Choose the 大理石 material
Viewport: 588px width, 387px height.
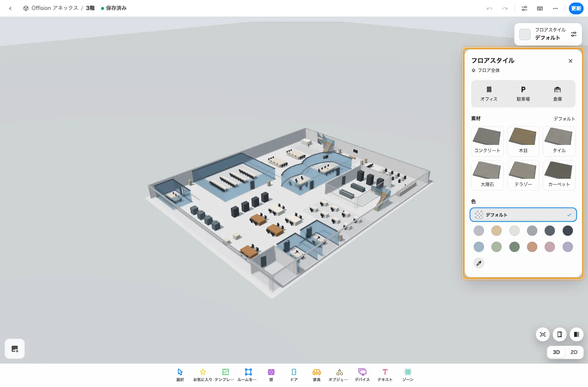coord(487,175)
